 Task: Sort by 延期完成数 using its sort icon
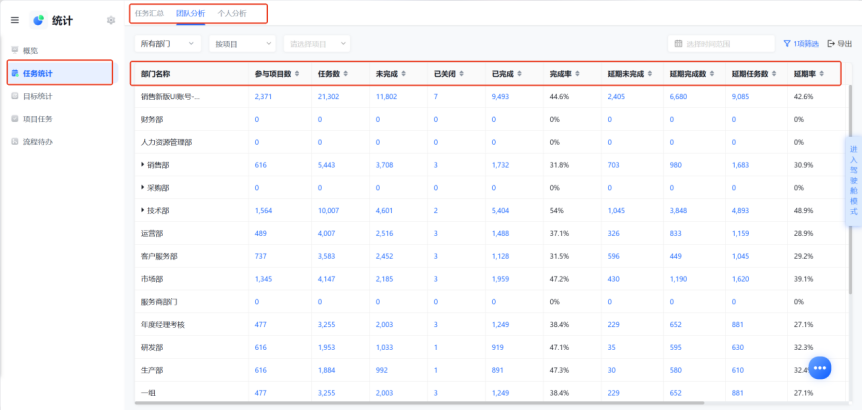[712, 74]
